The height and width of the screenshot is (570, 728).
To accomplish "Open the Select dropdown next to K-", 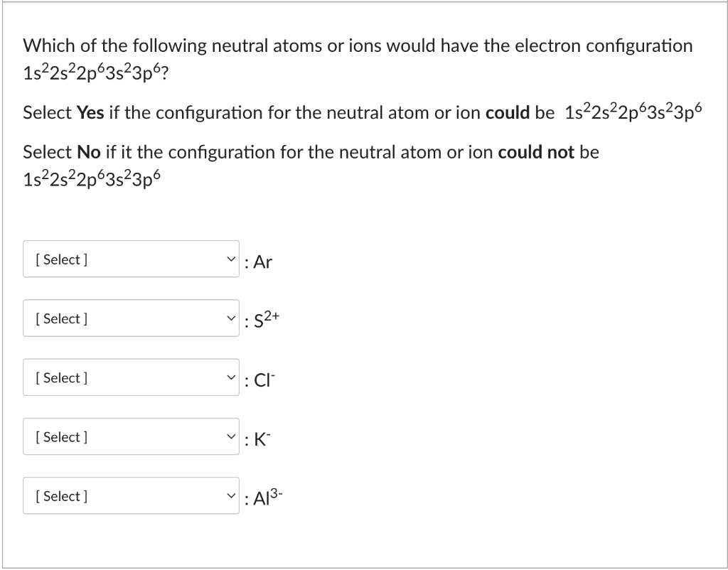I will click(131, 436).
